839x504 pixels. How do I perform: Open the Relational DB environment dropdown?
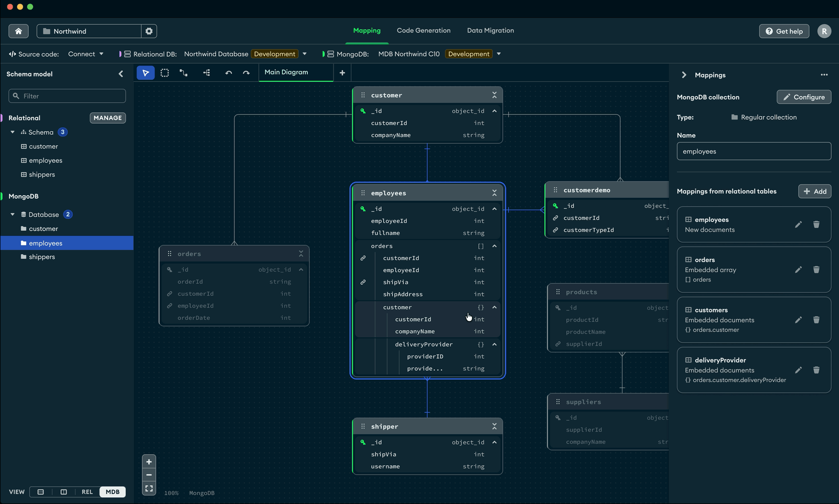305,53
